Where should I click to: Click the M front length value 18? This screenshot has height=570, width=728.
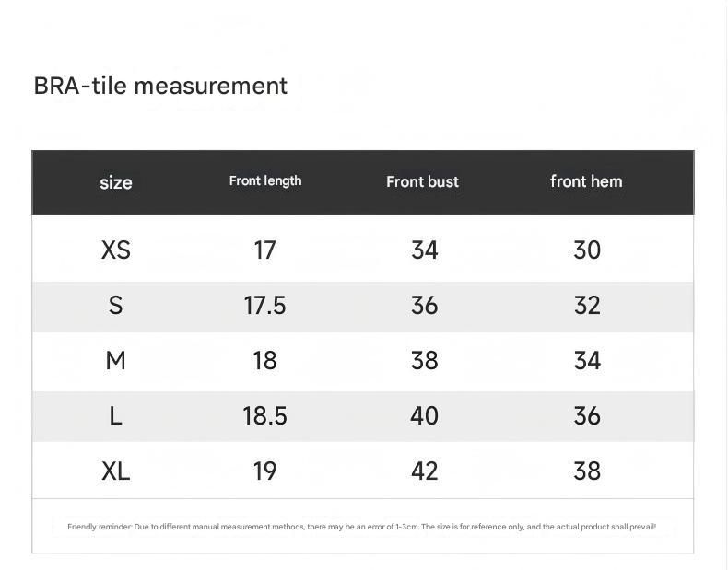(265, 360)
